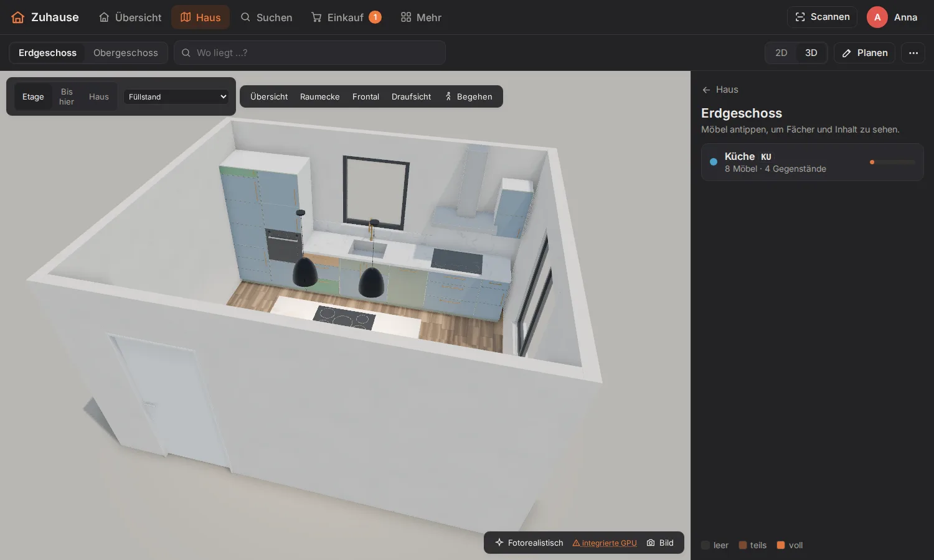Image resolution: width=934 pixels, height=560 pixels.
Task: Choose the Raumecke camera view
Action: pyautogui.click(x=320, y=96)
